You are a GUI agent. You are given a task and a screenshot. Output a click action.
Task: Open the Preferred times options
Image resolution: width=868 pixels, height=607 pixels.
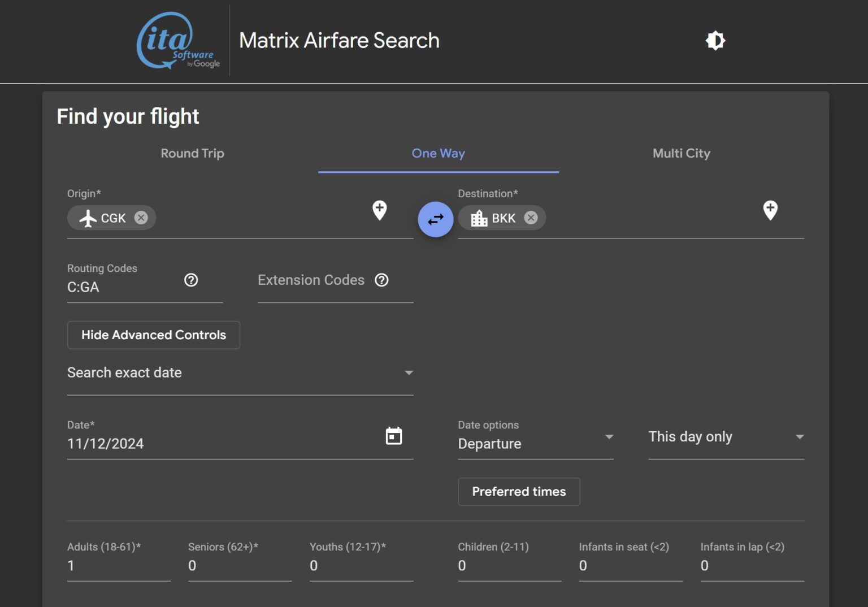coord(519,491)
